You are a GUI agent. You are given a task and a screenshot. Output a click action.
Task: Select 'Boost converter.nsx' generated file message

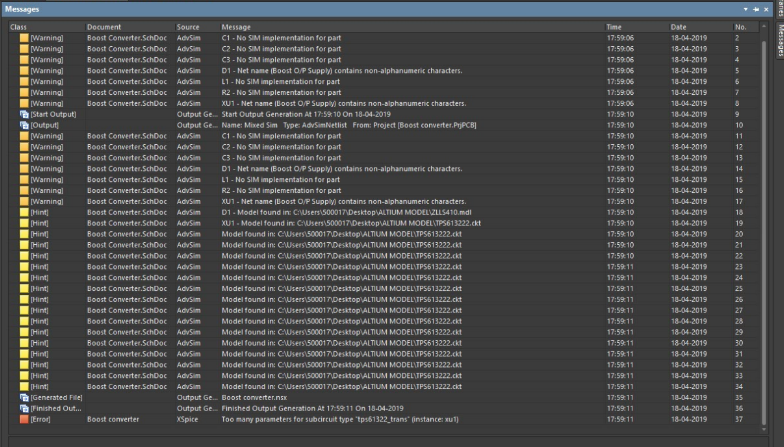click(x=254, y=398)
